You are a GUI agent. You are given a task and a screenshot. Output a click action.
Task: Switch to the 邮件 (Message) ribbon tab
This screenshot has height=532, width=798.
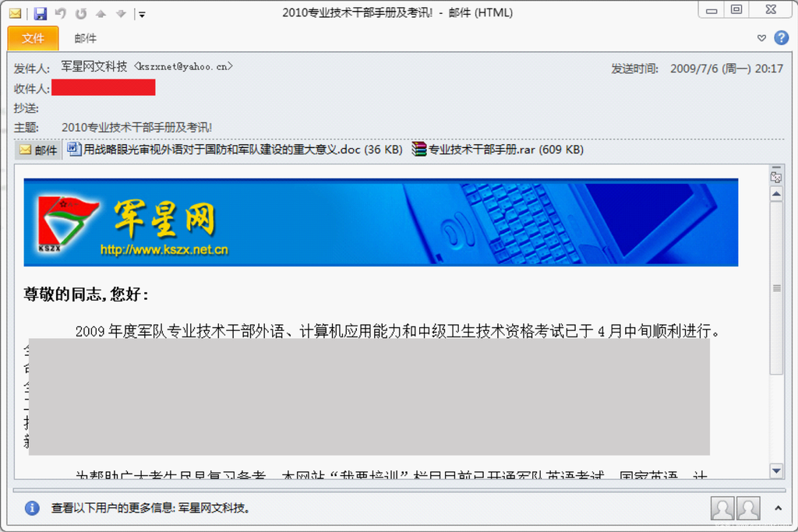86,38
